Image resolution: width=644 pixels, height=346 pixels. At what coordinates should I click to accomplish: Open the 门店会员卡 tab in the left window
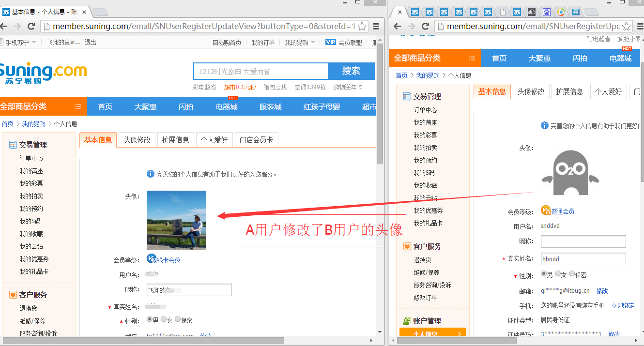257,140
